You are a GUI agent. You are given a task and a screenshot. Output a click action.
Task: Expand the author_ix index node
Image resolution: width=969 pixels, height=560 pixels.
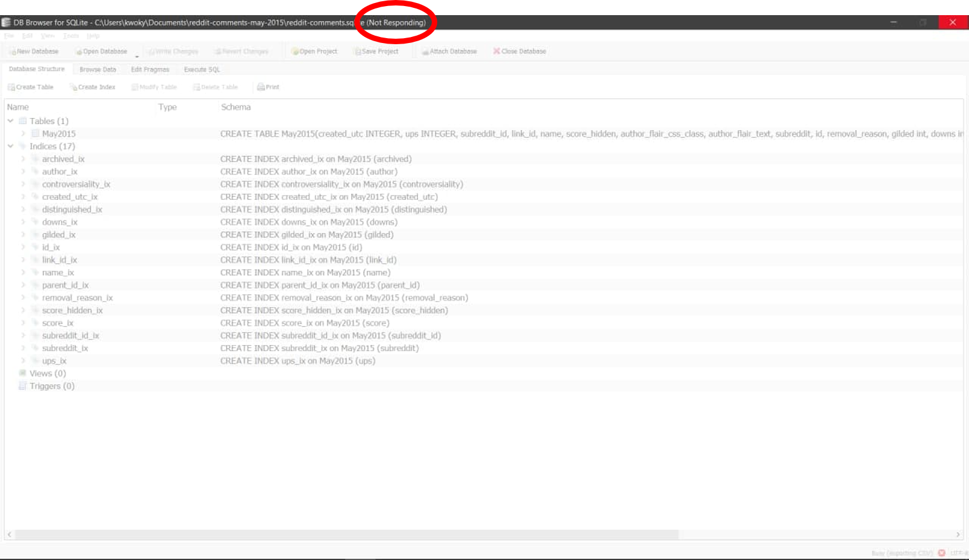point(23,172)
